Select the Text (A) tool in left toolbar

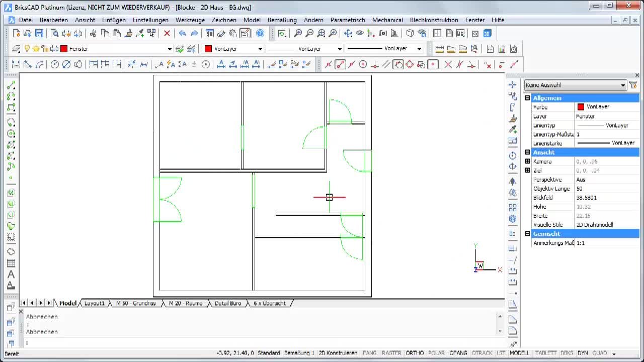tap(11, 275)
